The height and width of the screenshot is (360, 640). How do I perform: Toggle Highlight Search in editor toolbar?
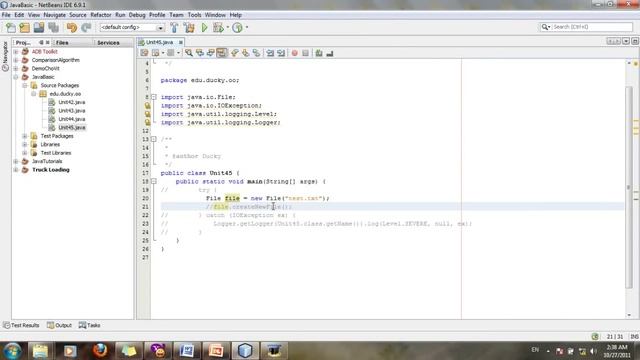tap(222, 53)
